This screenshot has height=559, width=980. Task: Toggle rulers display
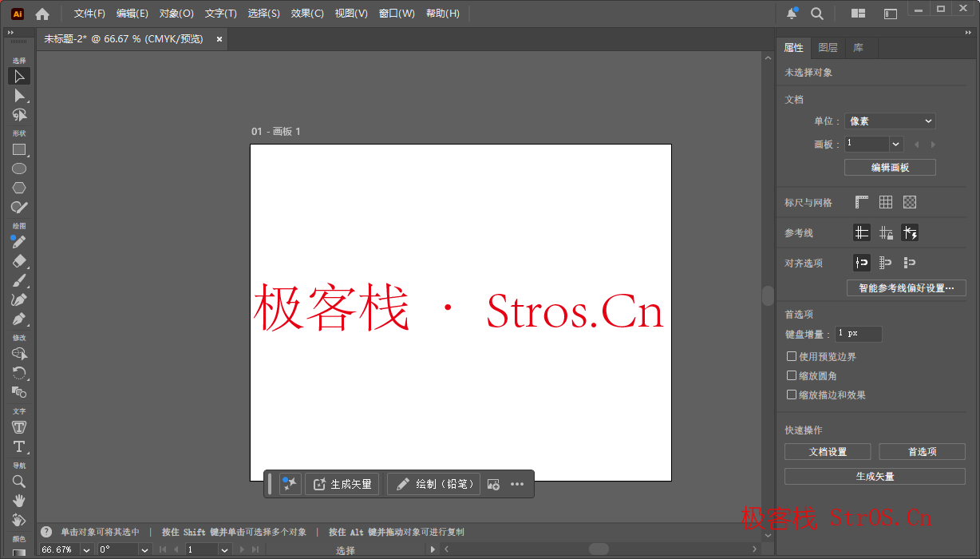pos(862,203)
